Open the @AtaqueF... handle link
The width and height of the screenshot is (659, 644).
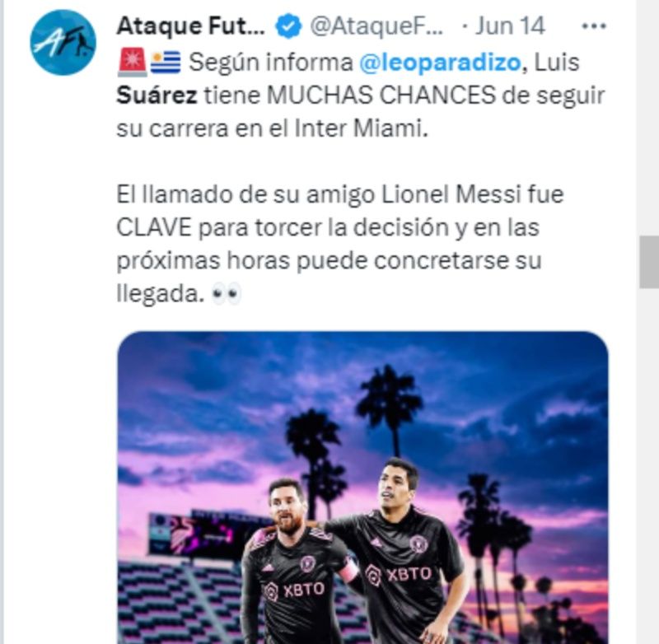(x=376, y=26)
